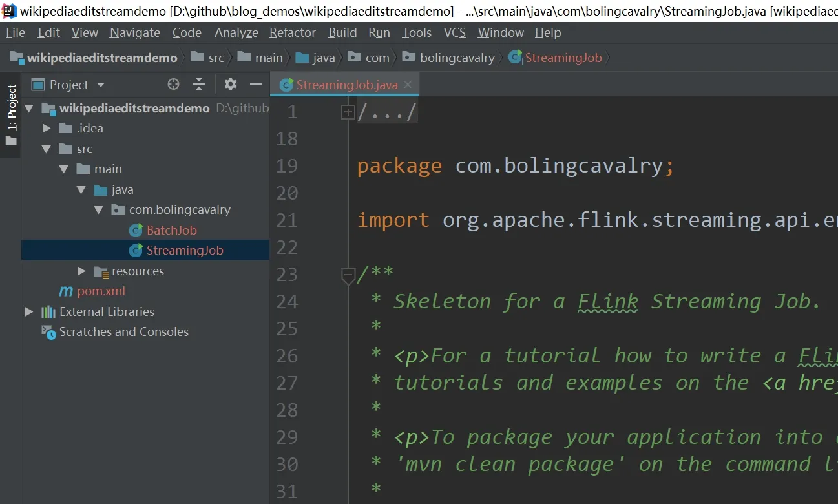This screenshot has height=504, width=838.
Task: Click wikipediaeditstreamdemo in the breadcrumb bar
Action: coord(102,58)
